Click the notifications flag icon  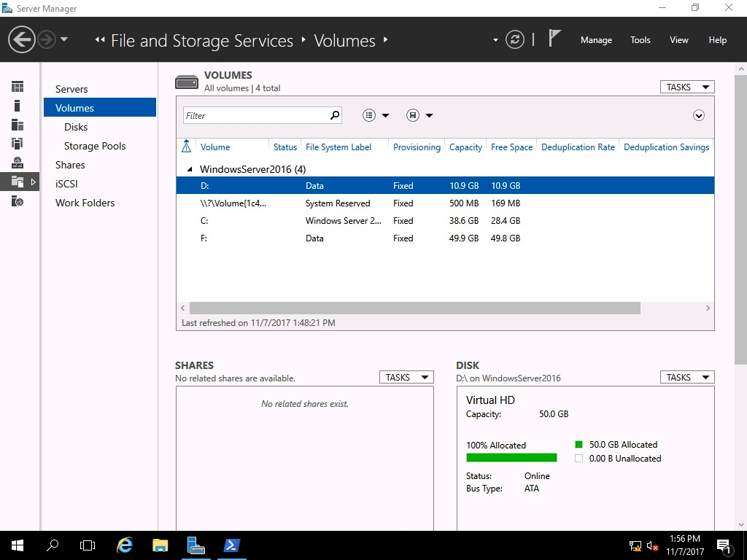(554, 39)
